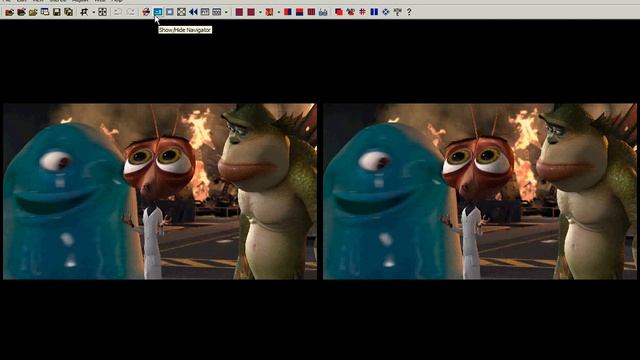Choose the red-over-blue above/below view icon
Image resolution: width=640 pixels, height=360 pixels.
coord(300,12)
